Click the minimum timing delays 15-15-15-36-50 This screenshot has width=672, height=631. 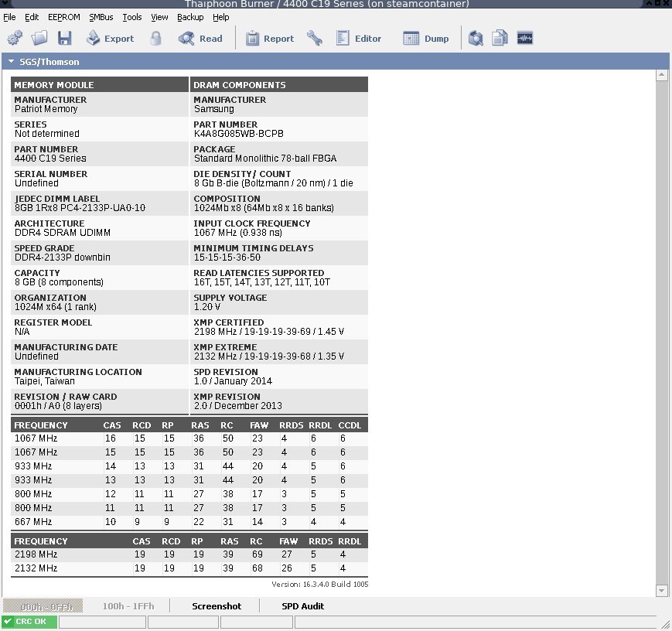tap(227, 258)
